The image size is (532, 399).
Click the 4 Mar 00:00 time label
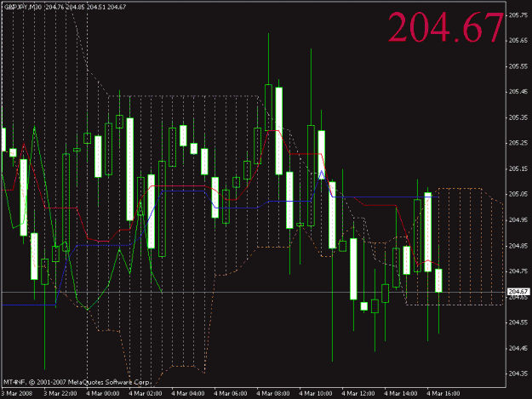[x=103, y=393]
